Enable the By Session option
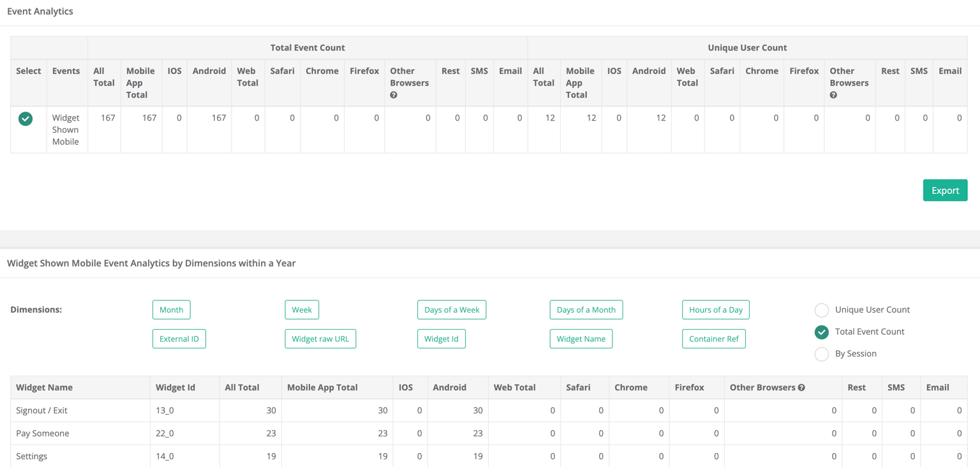 tap(822, 354)
